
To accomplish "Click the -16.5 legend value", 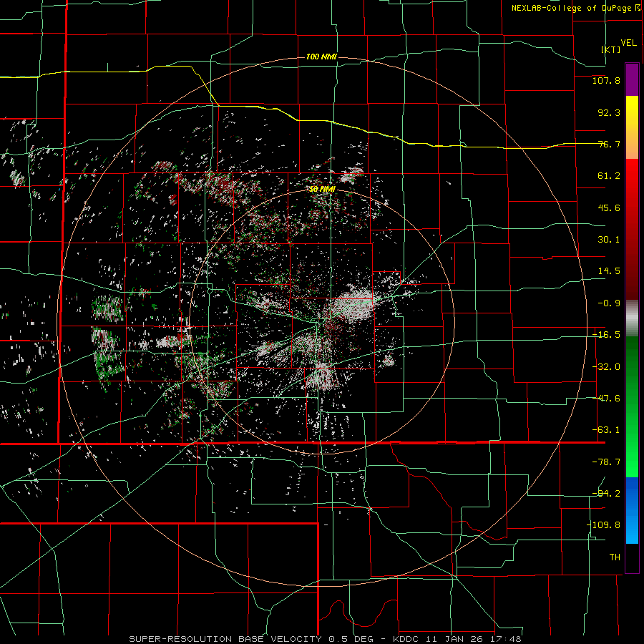I will pyautogui.click(x=606, y=335).
